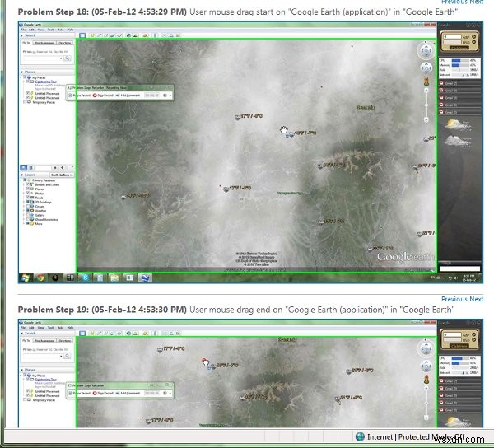Click Fly To search field in Step 18
This screenshot has height=448, width=494.
tap(41, 58)
